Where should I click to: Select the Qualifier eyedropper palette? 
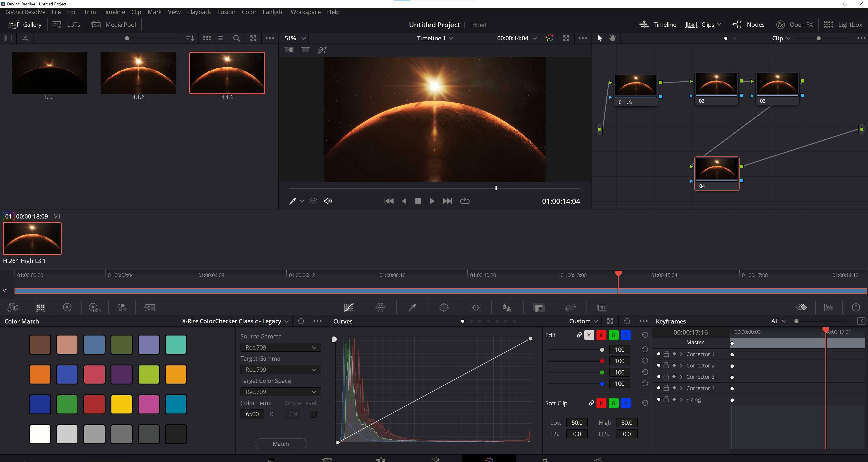pyautogui.click(x=412, y=308)
